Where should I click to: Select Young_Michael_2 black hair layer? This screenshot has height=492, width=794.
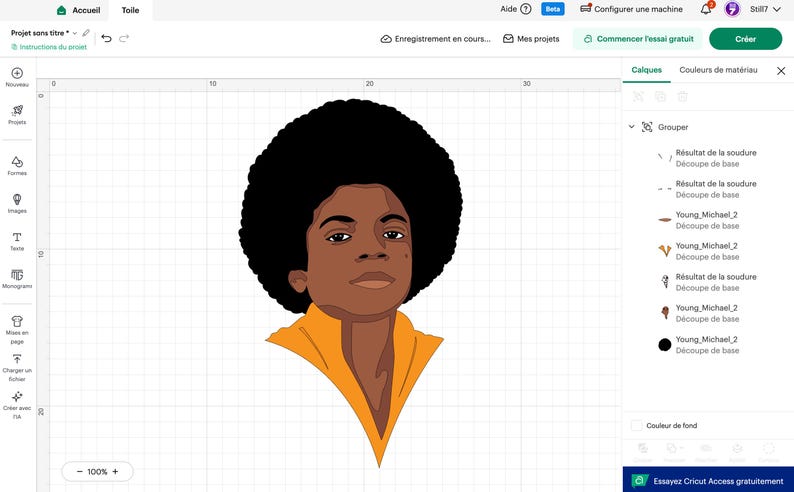coord(708,345)
